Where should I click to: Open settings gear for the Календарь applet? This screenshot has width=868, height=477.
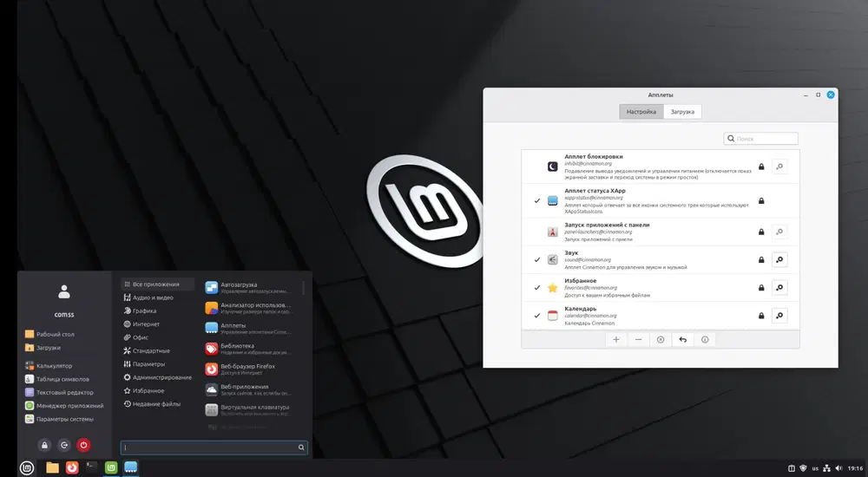pyautogui.click(x=779, y=316)
